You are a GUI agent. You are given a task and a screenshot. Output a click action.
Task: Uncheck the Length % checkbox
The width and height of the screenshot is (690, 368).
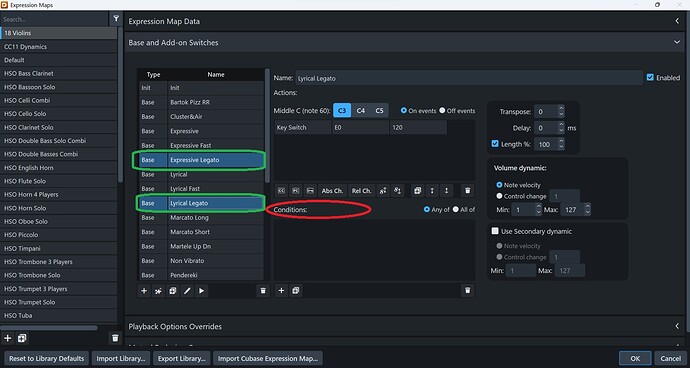(x=495, y=144)
